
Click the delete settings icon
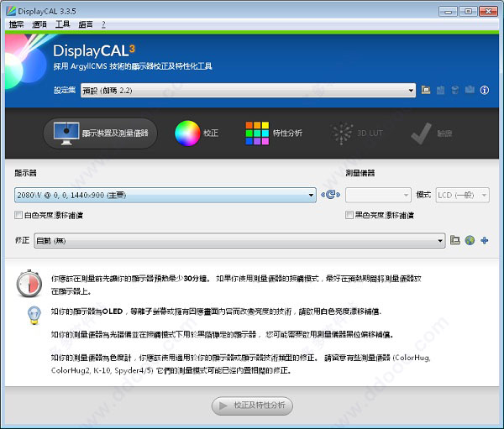[x=454, y=90]
